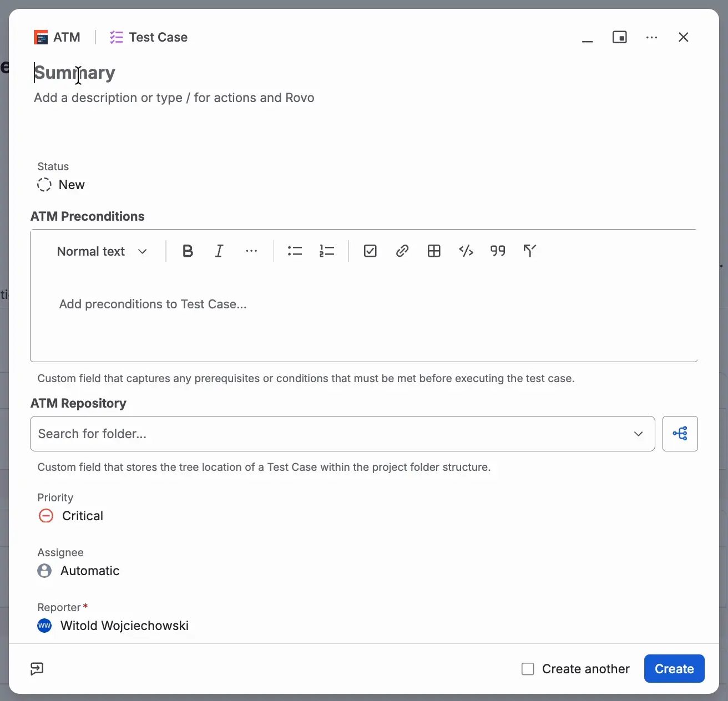Viewport: 728px width, 701px height.
Task: Click the description placeholder text field
Action: 174,98
